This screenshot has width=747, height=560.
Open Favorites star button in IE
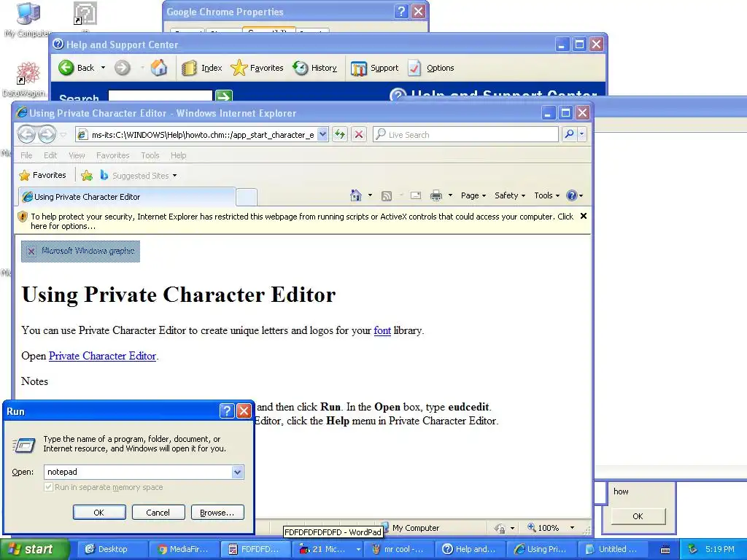coord(42,175)
